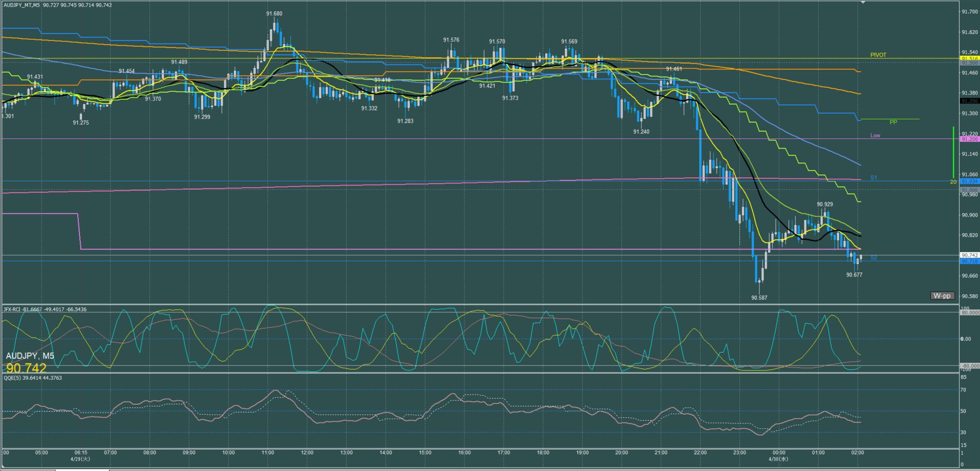Image resolution: width=980 pixels, height=471 pixels.
Task: Select the blue S1 support label
Action: click(x=874, y=178)
